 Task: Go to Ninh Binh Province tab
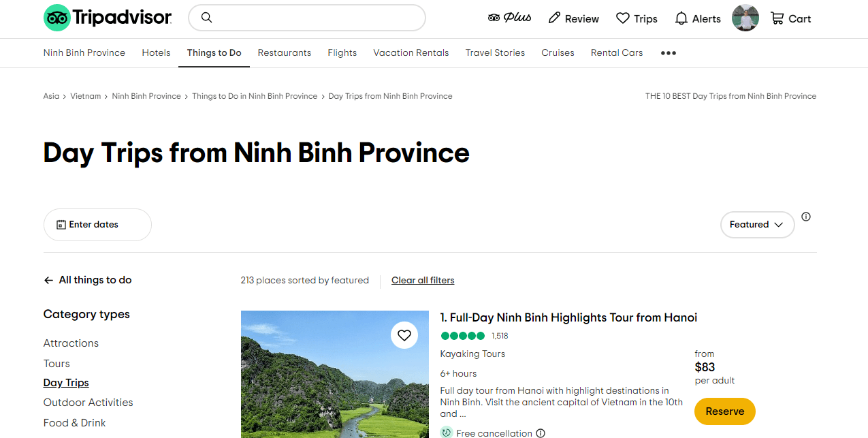tap(84, 53)
